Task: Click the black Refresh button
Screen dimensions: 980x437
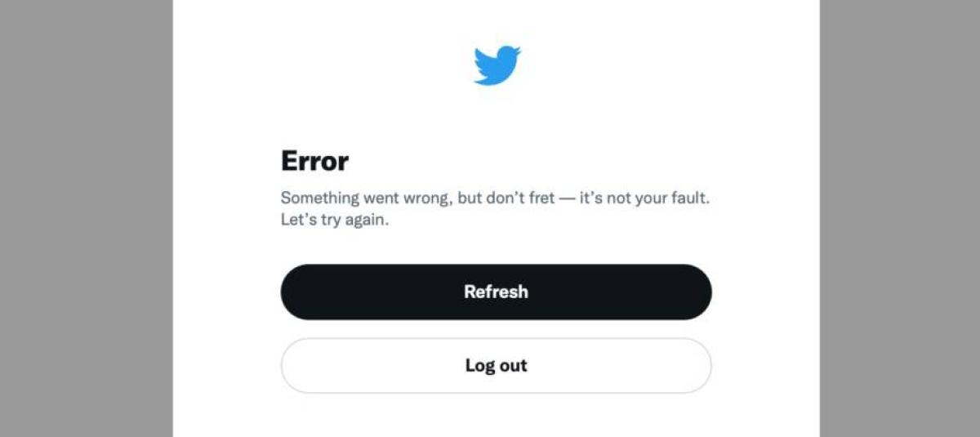Action: tap(496, 292)
